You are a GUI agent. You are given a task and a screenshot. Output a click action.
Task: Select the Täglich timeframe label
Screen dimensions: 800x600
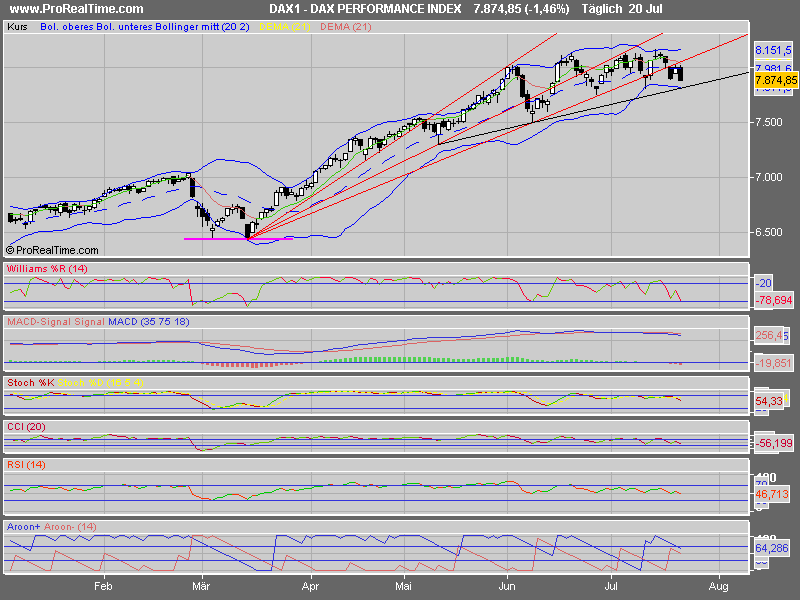coord(602,9)
